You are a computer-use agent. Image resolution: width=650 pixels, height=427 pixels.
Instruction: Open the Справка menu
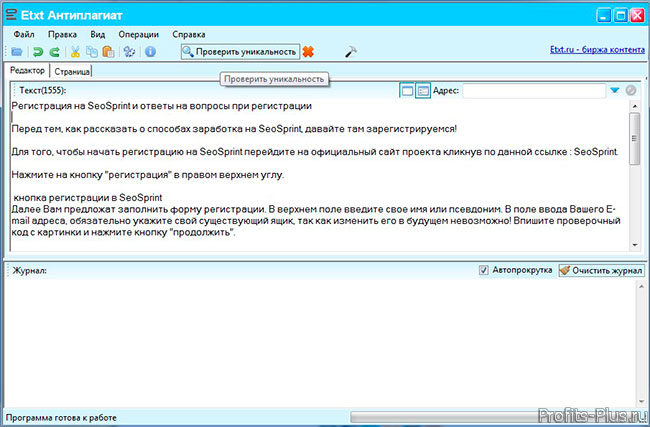point(189,34)
